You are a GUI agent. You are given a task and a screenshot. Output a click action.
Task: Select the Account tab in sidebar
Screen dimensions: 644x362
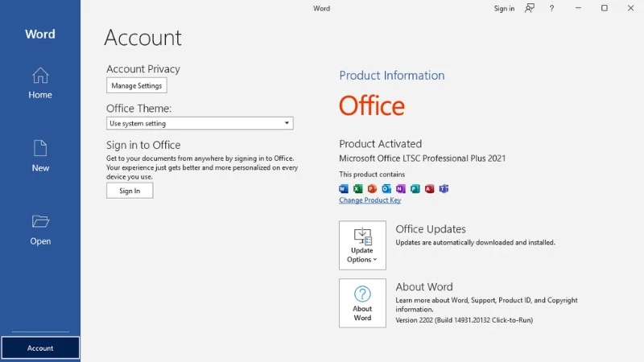[40, 348]
